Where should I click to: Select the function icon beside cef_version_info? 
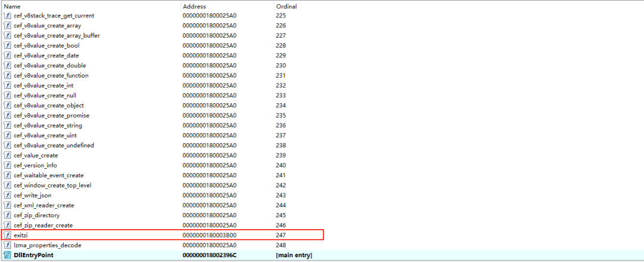pyautogui.click(x=7, y=165)
